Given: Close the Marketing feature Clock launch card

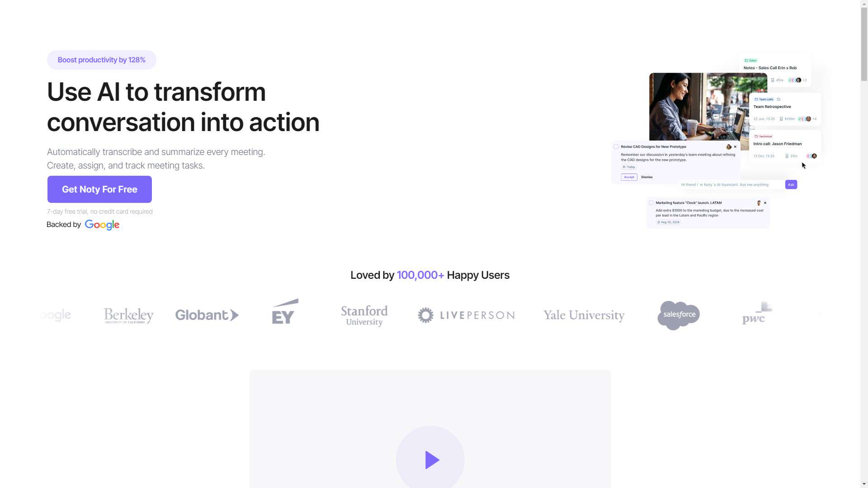Looking at the screenshot, I should (x=765, y=203).
